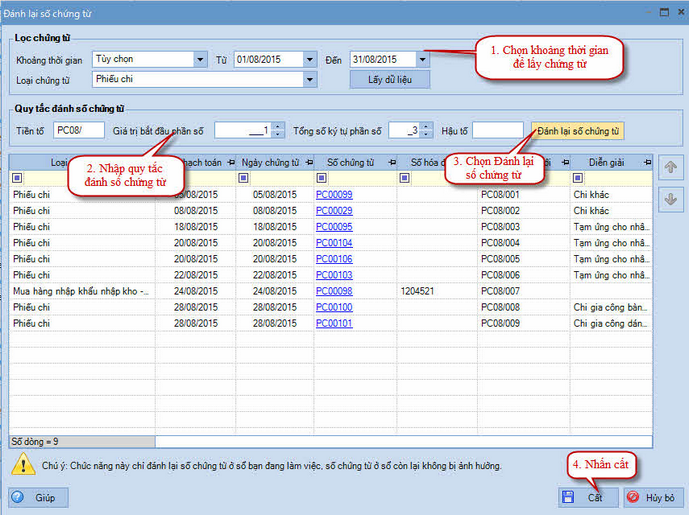Click the Cất save button
This screenshot has height=515, width=689.
(588, 497)
